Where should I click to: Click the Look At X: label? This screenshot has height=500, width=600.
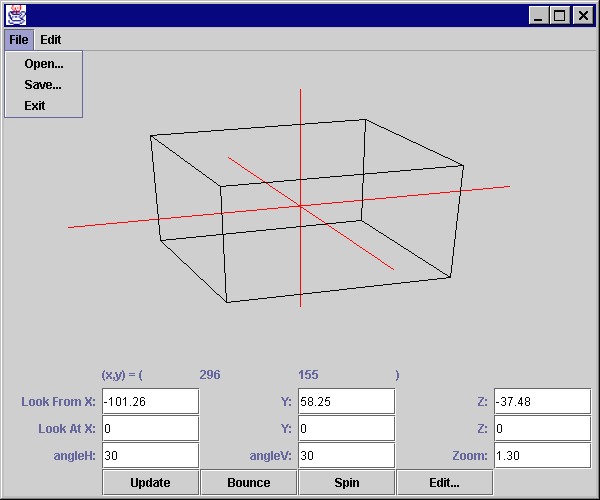click(x=67, y=428)
